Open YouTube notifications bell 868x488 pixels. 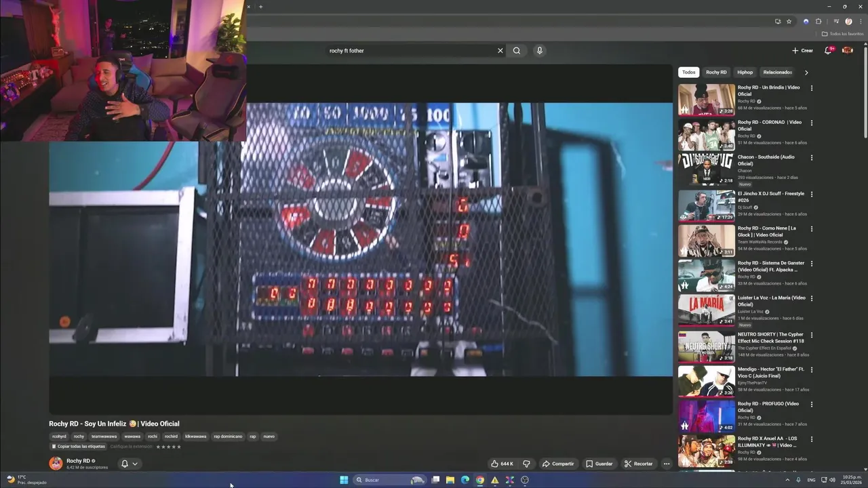[x=828, y=50]
